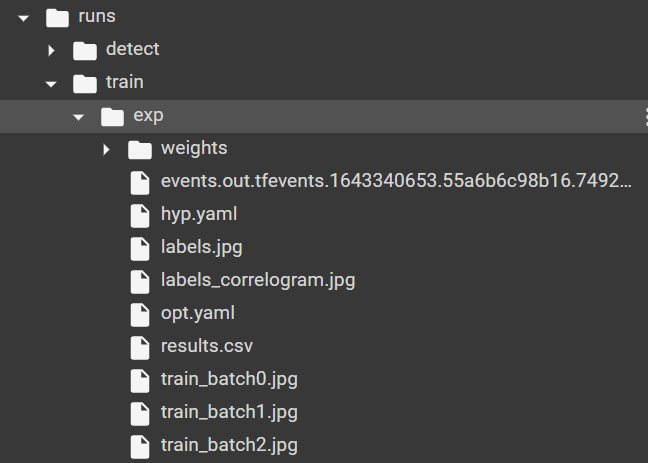Screen dimensions: 648x463
Task: Click the train folder icon
Action: click(x=86, y=83)
